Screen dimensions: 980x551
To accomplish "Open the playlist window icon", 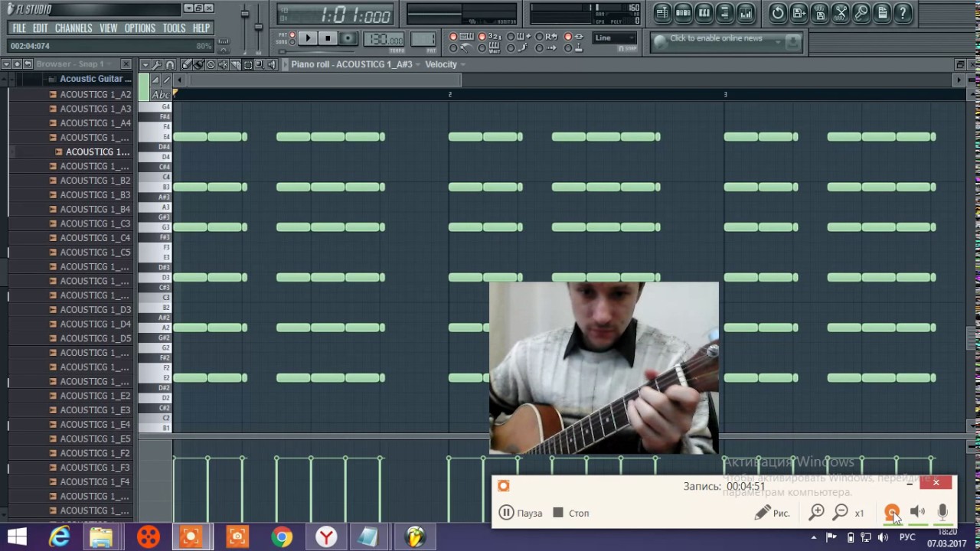I will pos(663,13).
